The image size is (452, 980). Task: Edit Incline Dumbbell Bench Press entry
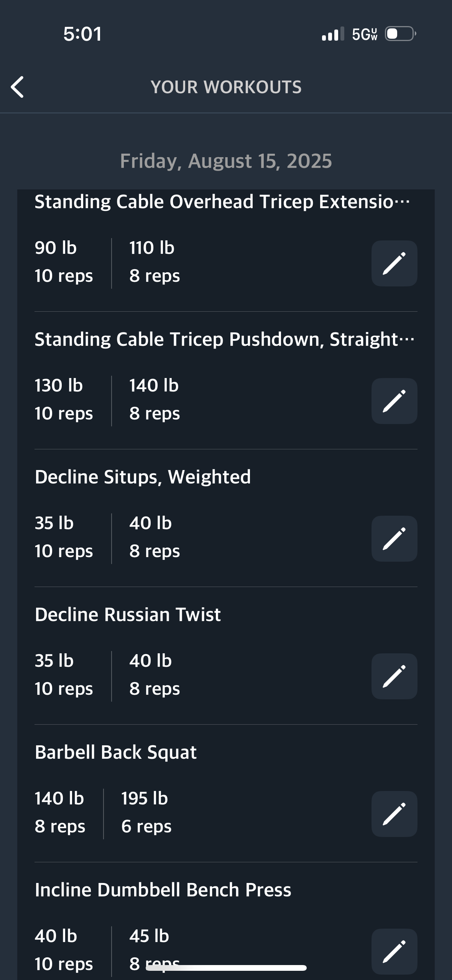tap(394, 952)
